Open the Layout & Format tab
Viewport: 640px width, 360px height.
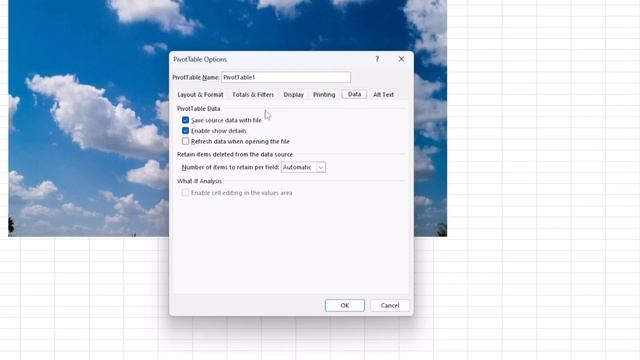(200, 95)
